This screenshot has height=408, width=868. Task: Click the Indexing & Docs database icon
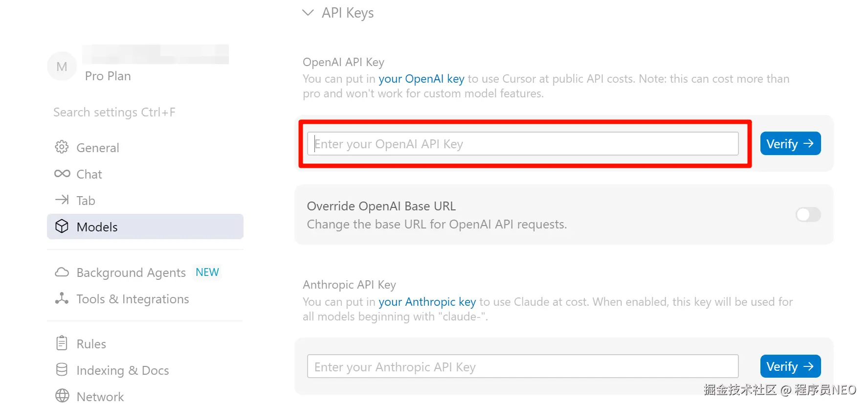[62, 370]
